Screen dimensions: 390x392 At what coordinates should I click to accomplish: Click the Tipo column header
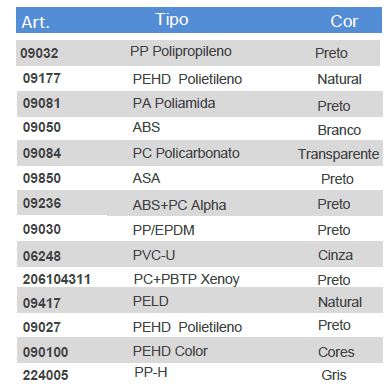(x=172, y=20)
